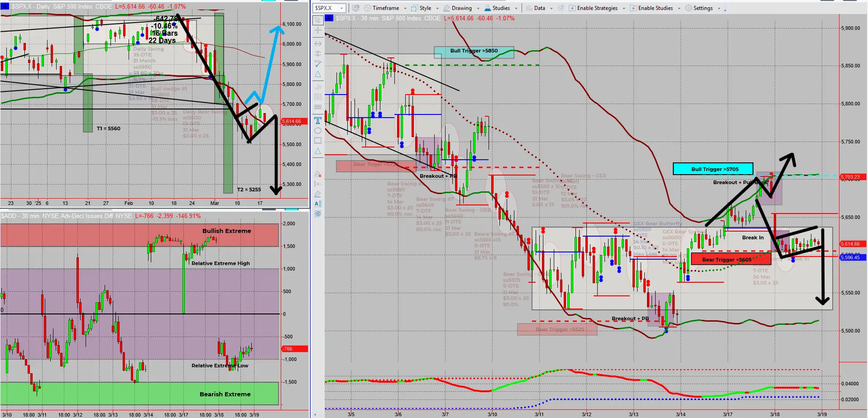Open the Data menu
The image size is (868, 418).
pyautogui.click(x=539, y=8)
